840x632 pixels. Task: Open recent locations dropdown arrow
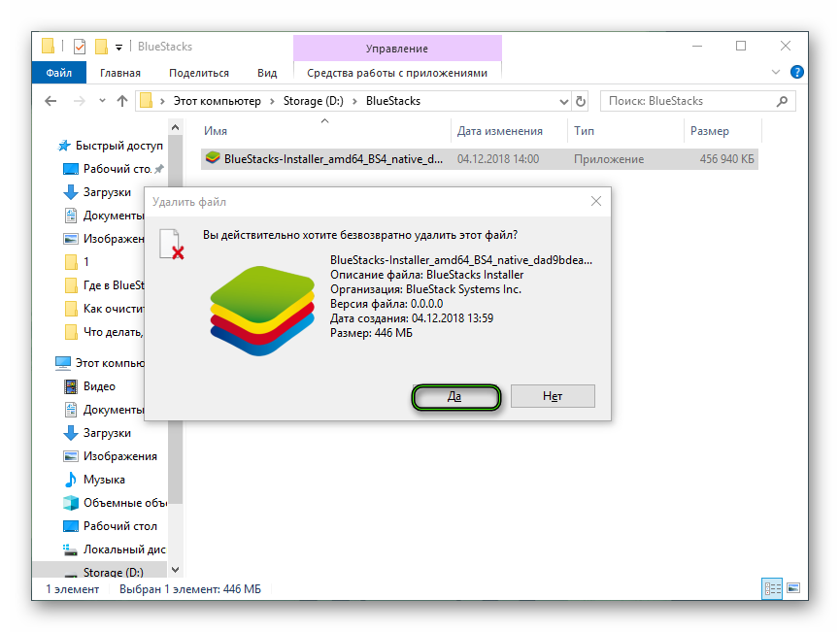[102, 101]
